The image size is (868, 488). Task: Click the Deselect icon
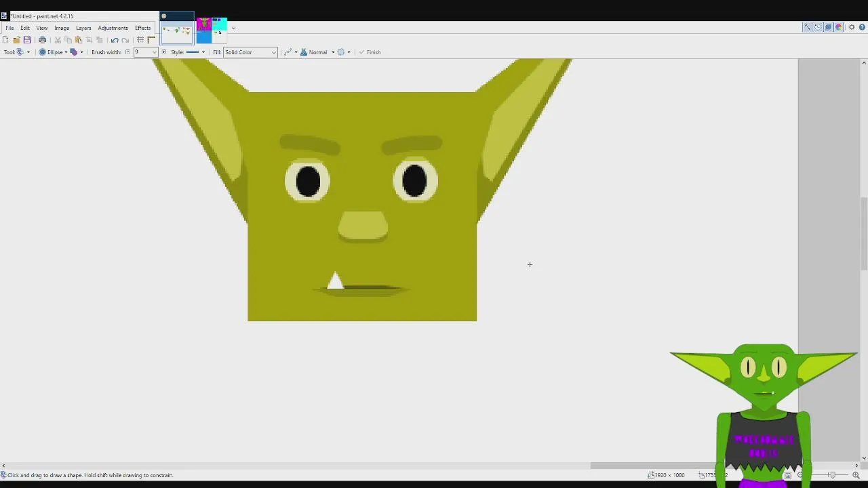pos(100,40)
